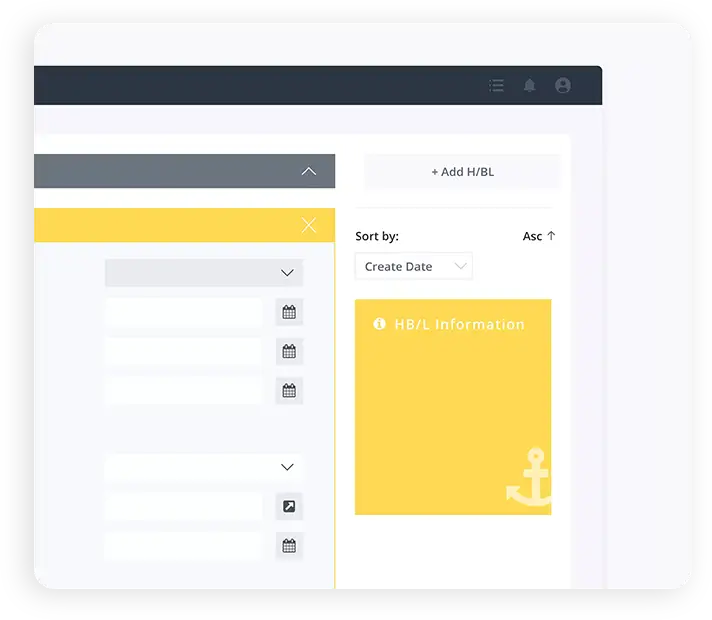Open the first calendar date picker icon

pyautogui.click(x=289, y=312)
